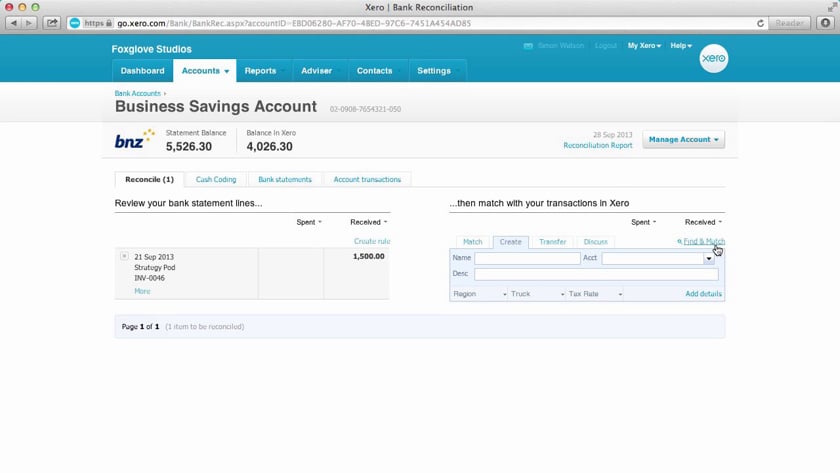The width and height of the screenshot is (840, 473).
Task: Open the Contacts menu
Action: click(378, 71)
